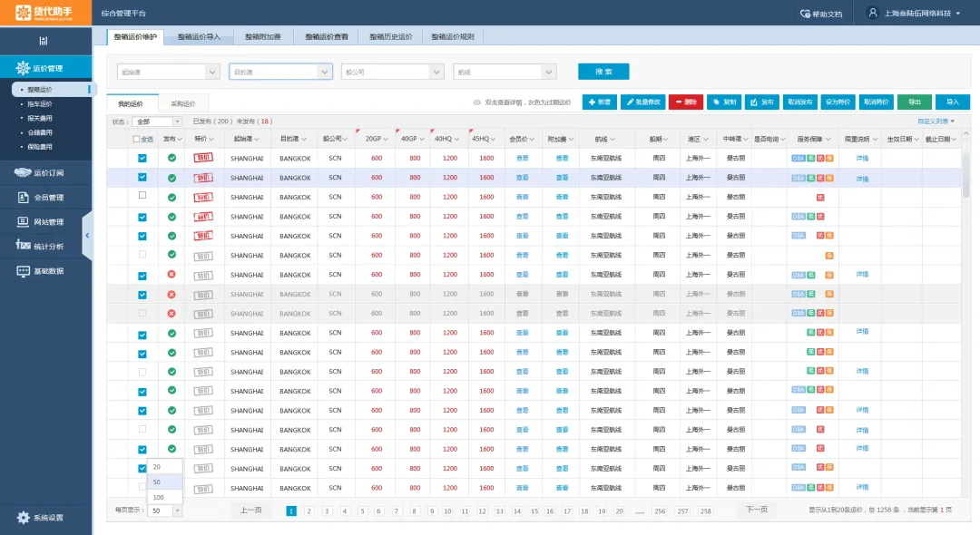Open the 状态 全部 status dropdown
Viewport: 980px width, 535px height.
coord(157,122)
